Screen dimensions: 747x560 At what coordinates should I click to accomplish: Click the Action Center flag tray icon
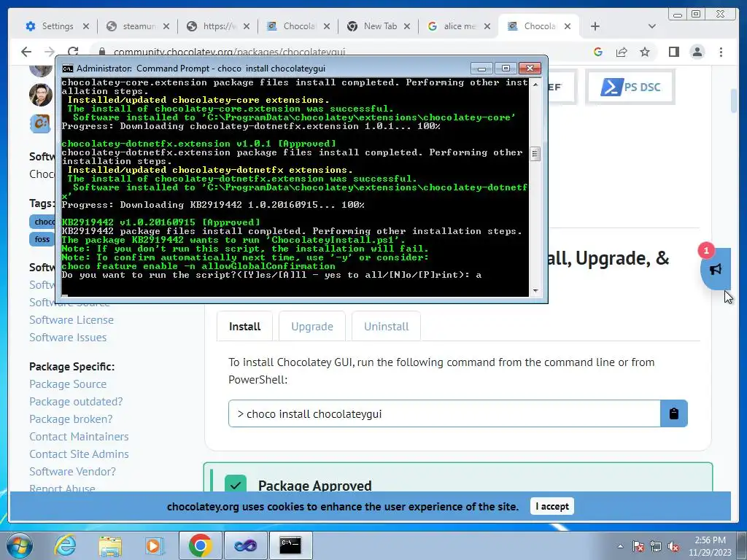click(638, 546)
